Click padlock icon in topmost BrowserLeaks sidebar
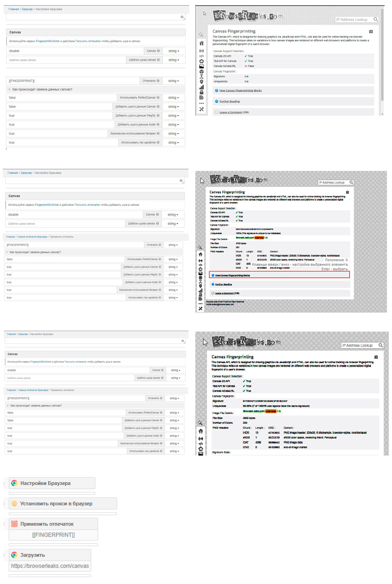Image resolution: width=392 pixels, height=584 pixels. coord(202,92)
